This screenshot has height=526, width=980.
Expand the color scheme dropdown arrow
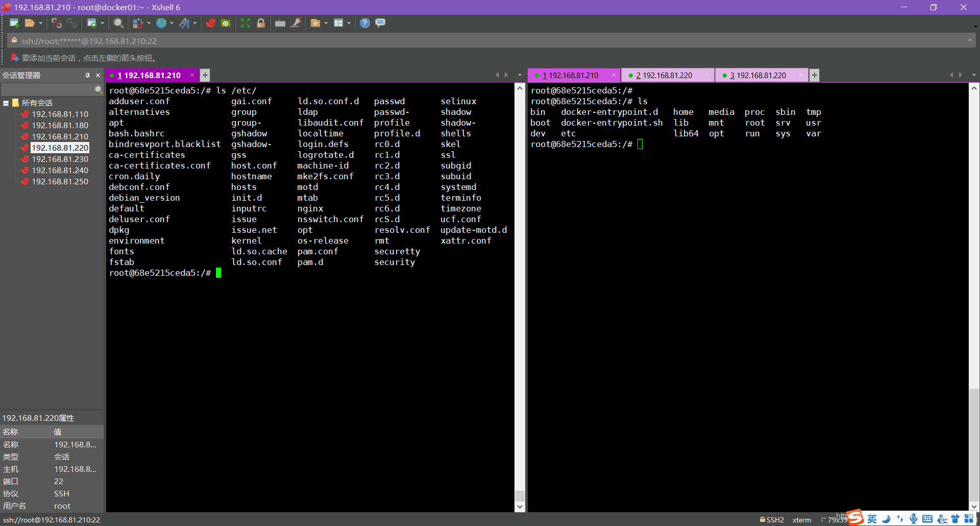click(x=149, y=23)
